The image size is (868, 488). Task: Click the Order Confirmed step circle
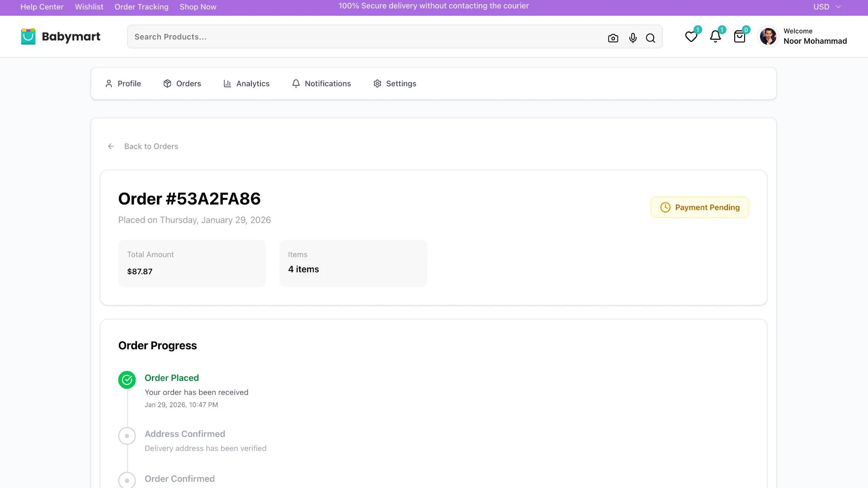pos(127,480)
